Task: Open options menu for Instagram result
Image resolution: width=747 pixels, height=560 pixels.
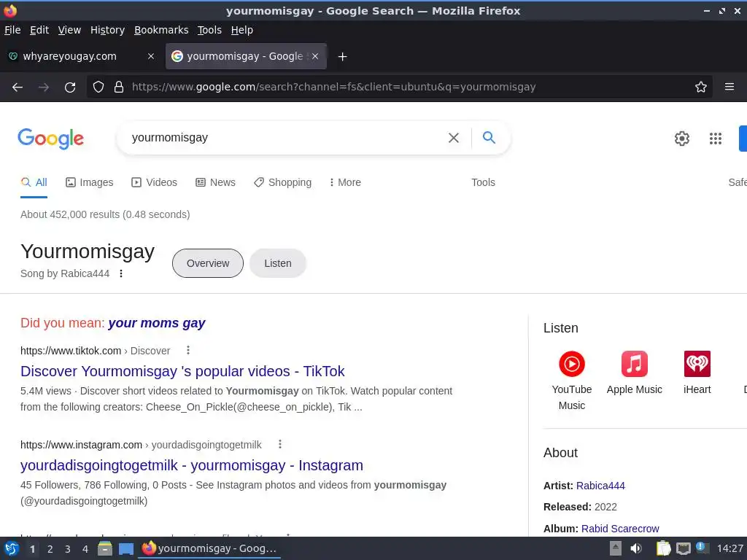Action: pos(280,444)
